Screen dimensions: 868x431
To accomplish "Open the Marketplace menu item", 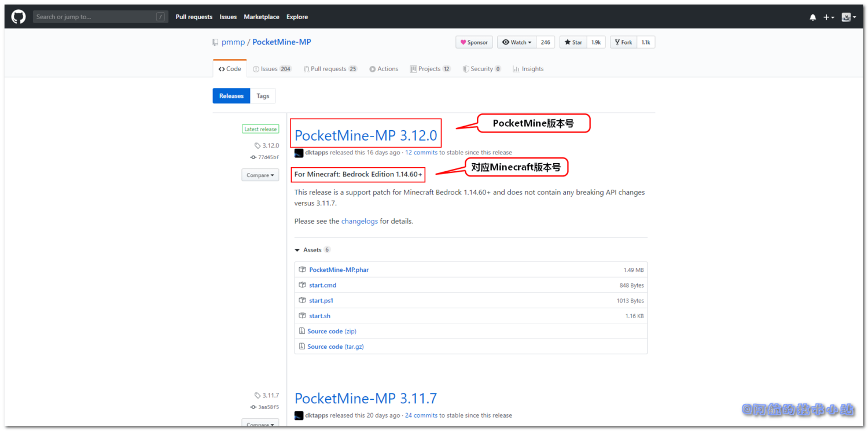I will (262, 17).
